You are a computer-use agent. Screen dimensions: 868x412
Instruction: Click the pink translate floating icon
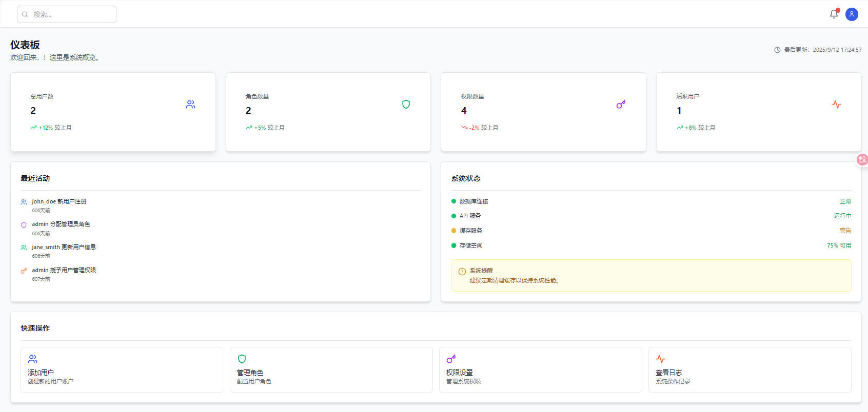click(x=862, y=160)
